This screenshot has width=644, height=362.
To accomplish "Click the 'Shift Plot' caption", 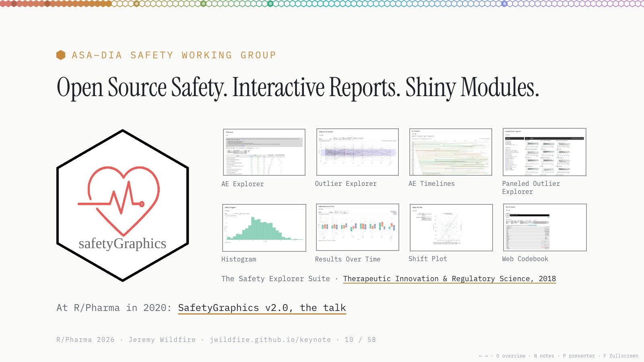I will click(428, 259).
